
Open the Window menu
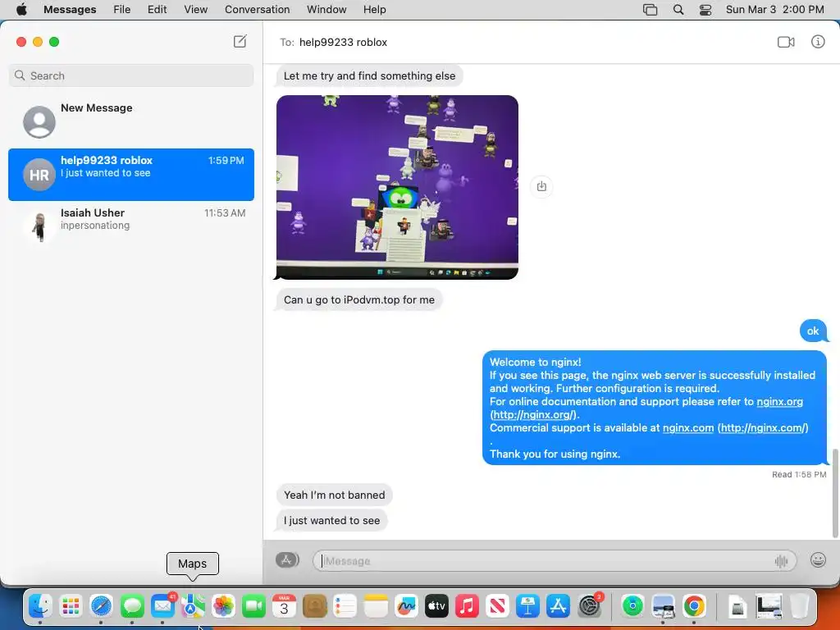click(x=326, y=10)
